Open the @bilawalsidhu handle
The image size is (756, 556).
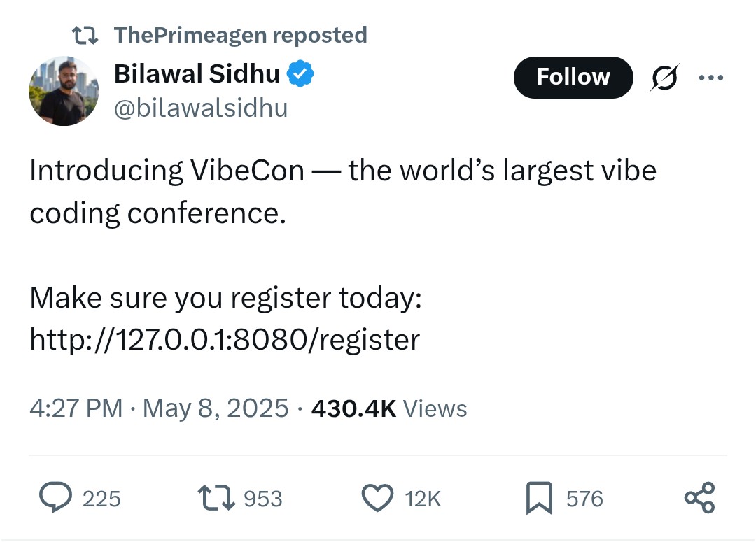[x=201, y=108]
